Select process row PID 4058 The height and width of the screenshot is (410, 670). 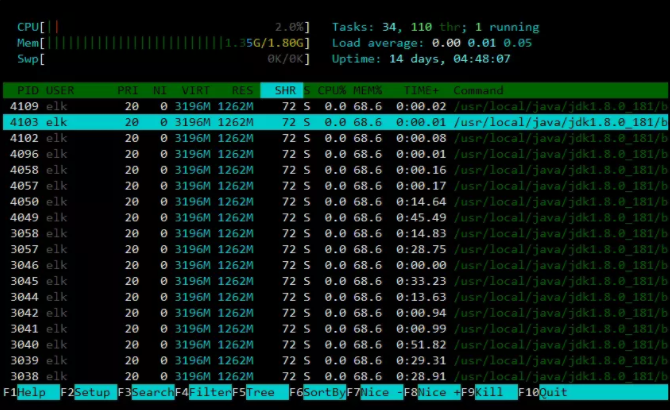tap(335, 170)
